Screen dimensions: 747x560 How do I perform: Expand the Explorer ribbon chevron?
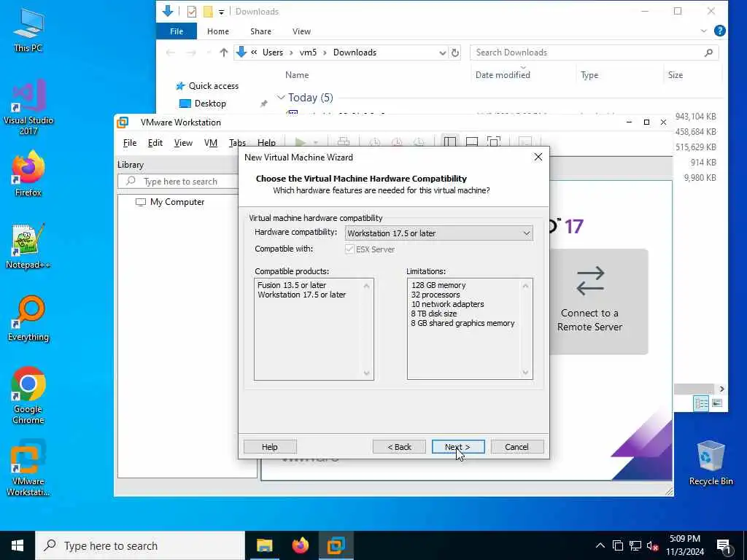(704, 31)
